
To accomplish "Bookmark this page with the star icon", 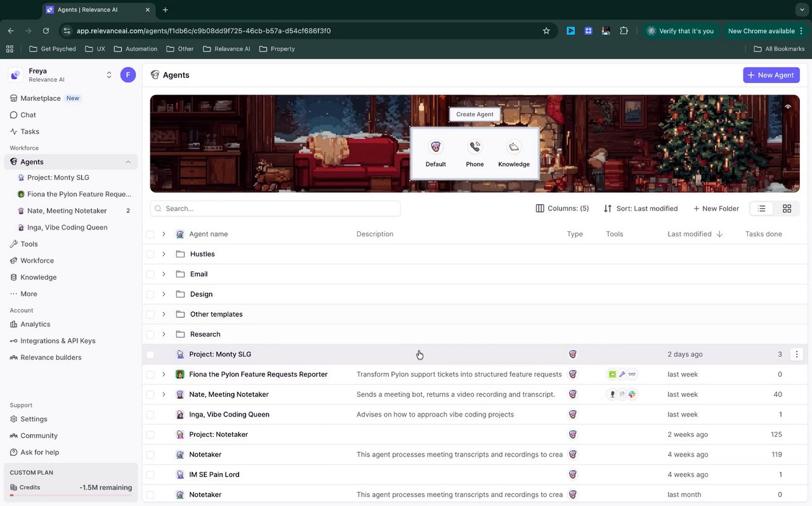I will 546,30.
